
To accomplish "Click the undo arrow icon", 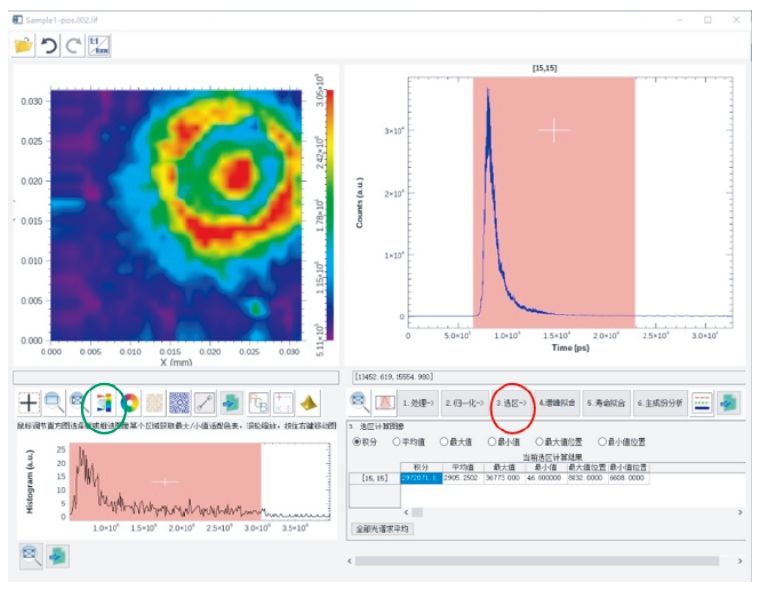I will (48, 46).
